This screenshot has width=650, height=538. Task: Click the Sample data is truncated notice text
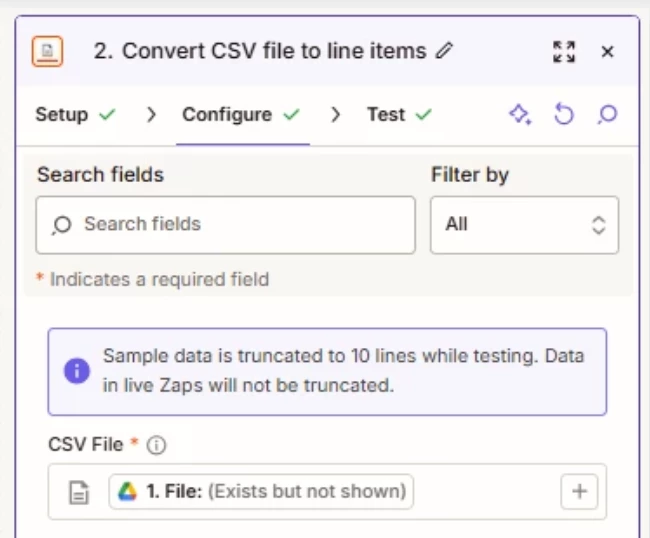(x=344, y=371)
